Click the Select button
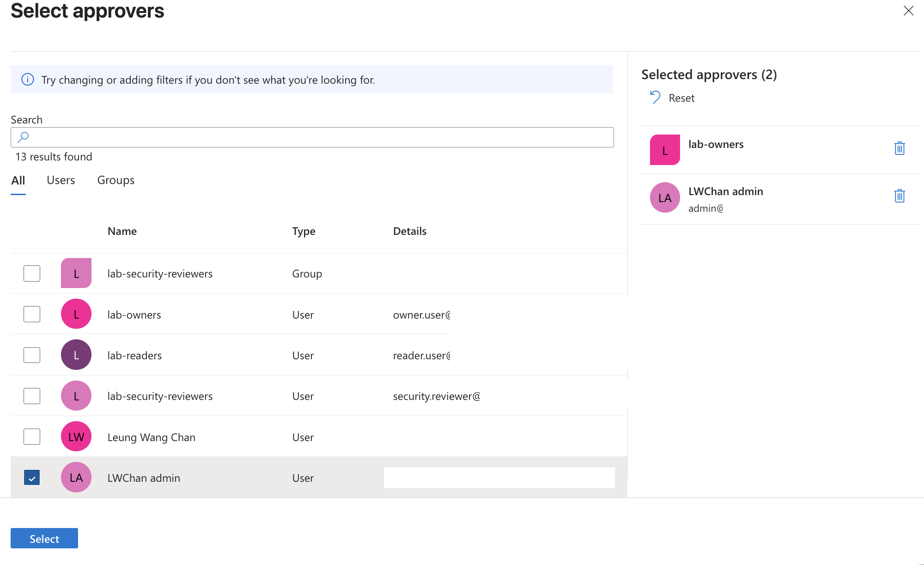Viewport: 924px width, 565px height. tap(44, 538)
